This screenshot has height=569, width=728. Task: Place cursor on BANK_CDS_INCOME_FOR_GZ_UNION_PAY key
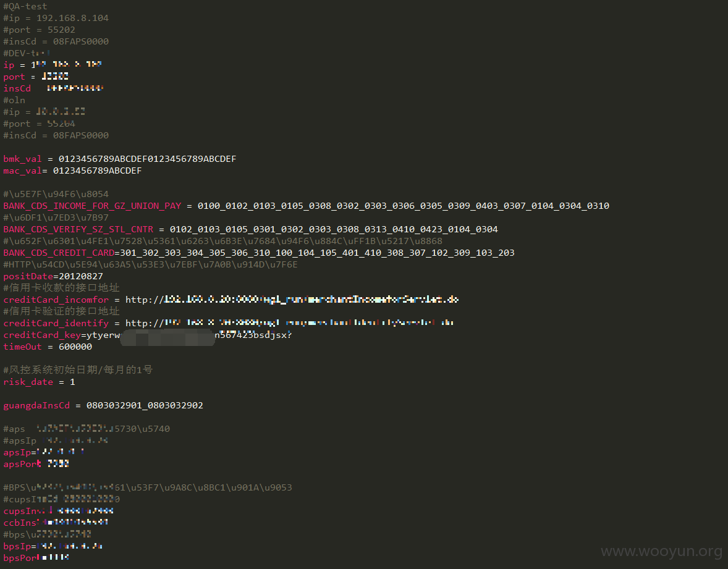click(92, 206)
